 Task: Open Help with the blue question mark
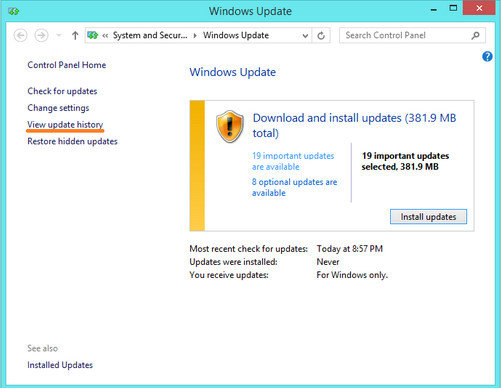[x=487, y=56]
